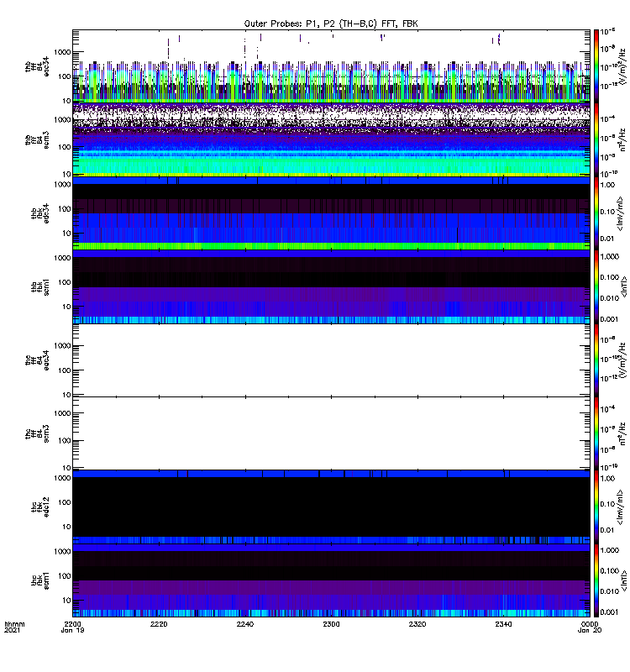Click the "2300" time axis label
630x672 pixels.
(x=331, y=624)
